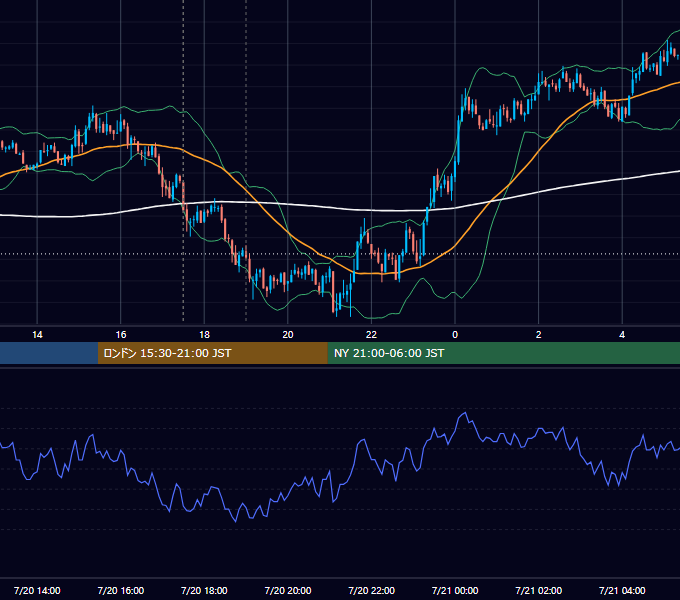
Task: Click the 7/20 20:00 time label
Action: point(288,590)
